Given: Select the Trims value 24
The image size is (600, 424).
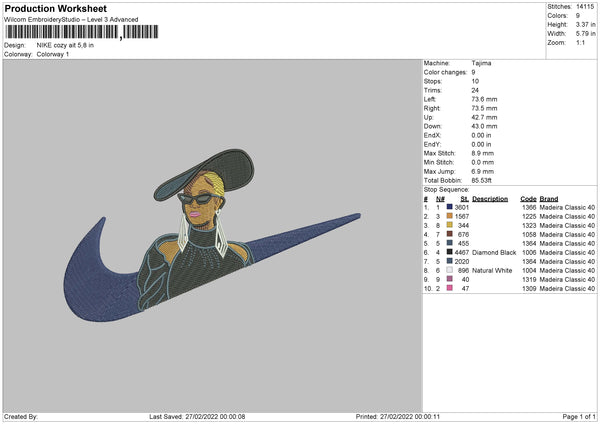Looking at the screenshot, I should pyautogui.click(x=475, y=90).
